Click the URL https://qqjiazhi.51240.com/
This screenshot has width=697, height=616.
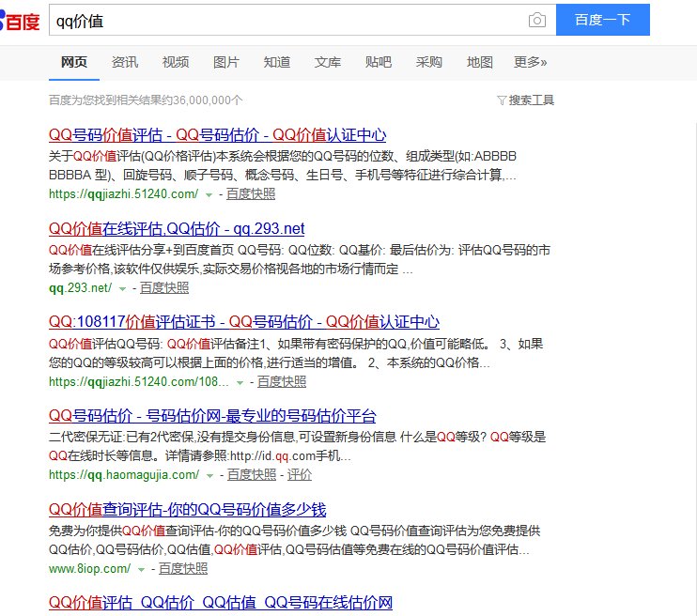tap(124, 193)
